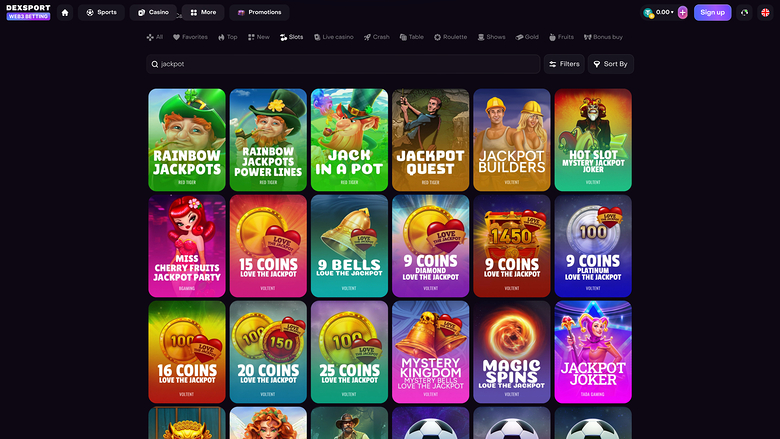This screenshot has width=780, height=439.
Task: Open 9 Coins Platinum Love the Jackpot
Action: coord(593,246)
